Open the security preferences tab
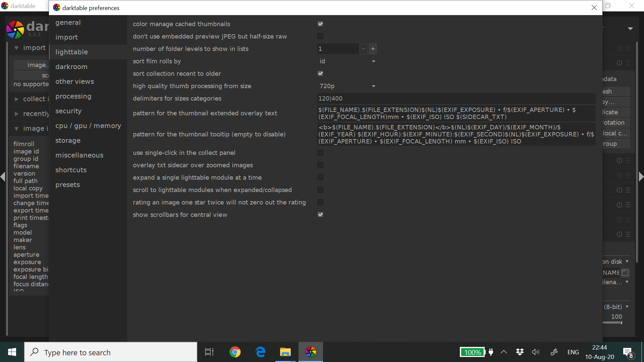Image resolution: width=644 pixels, height=362 pixels. (x=68, y=111)
